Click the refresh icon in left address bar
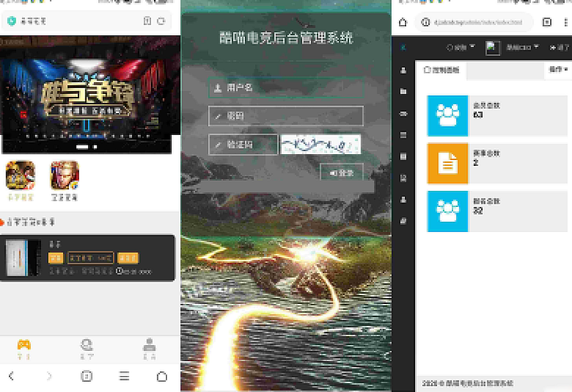Image resolution: width=572 pixels, height=392 pixels. coord(161,21)
